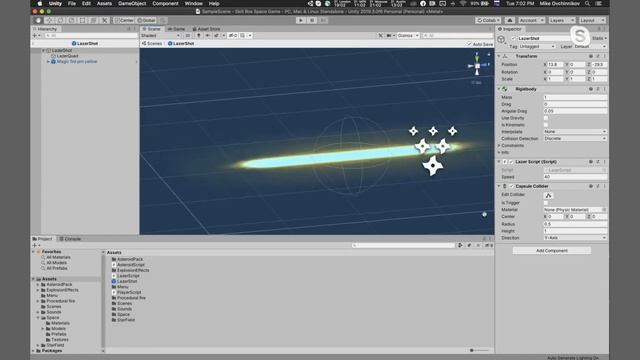Click the Add Component button
The width and height of the screenshot is (640, 360).
551,251
